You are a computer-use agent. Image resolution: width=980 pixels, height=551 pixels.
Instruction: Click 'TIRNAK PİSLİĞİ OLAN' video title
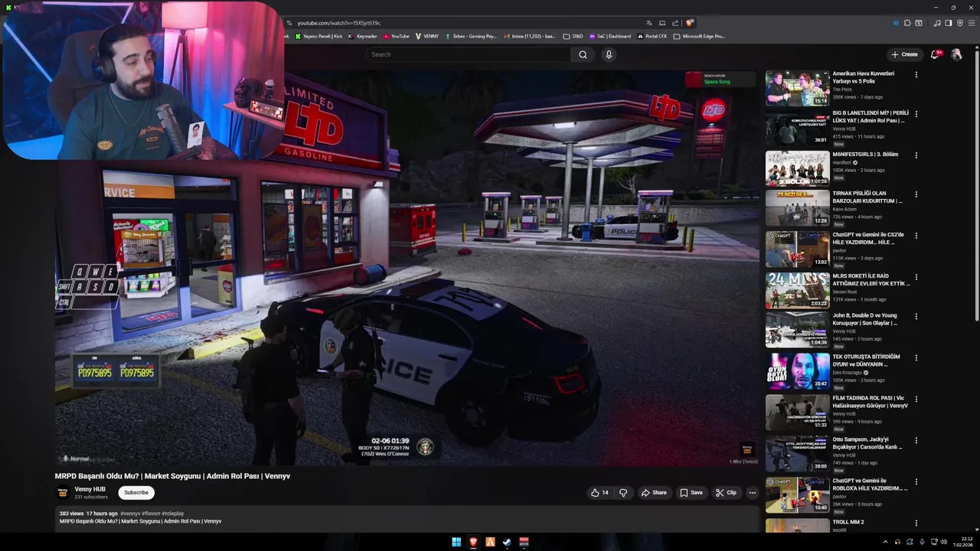[867, 197]
